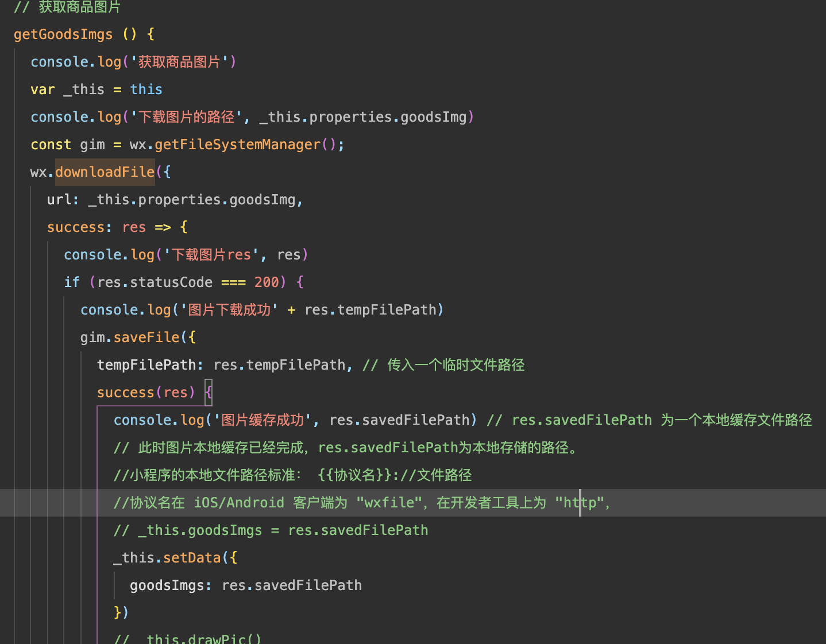Place cursor on the url property
The width and height of the screenshot is (826, 644).
(59, 199)
